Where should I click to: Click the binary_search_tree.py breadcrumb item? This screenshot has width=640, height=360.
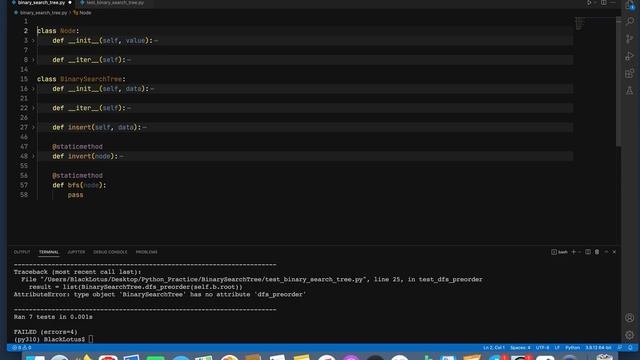40,13
